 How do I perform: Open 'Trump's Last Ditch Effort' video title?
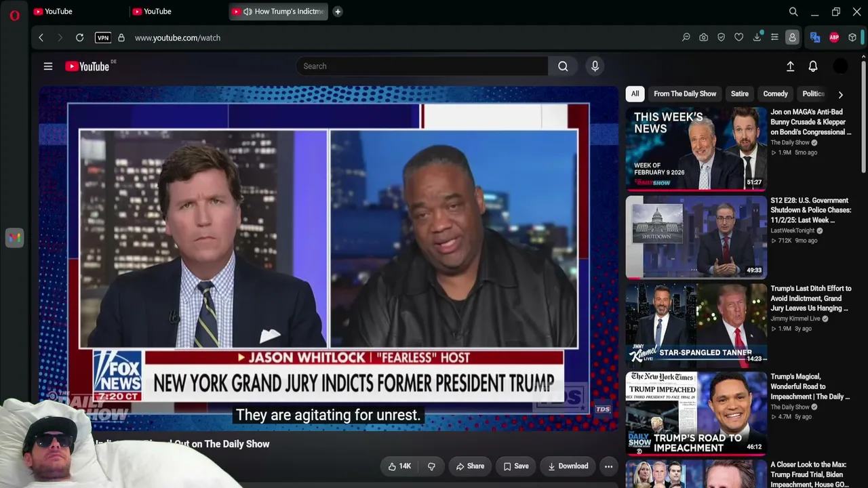(811, 298)
